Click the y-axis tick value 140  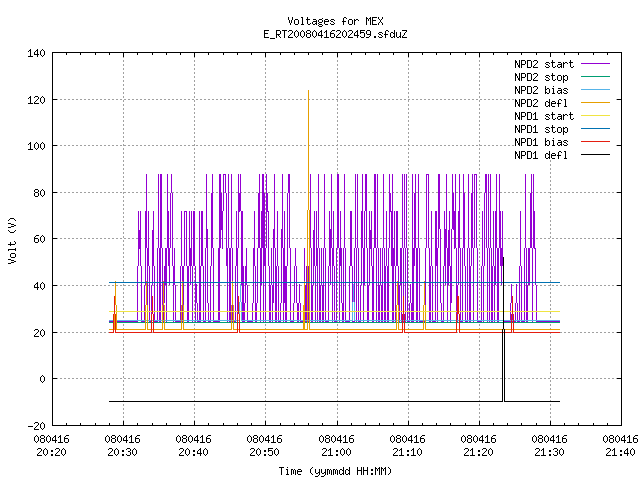pos(36,53)
